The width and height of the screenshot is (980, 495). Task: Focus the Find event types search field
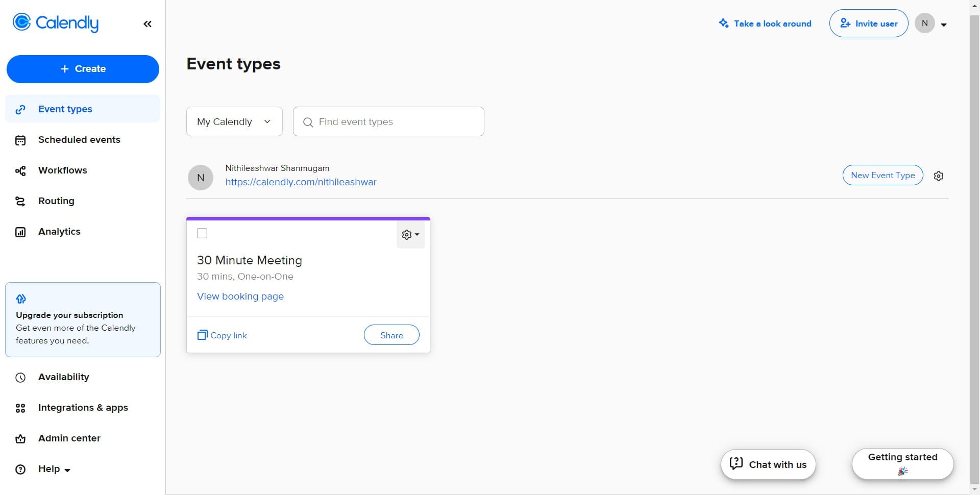(388, 121)
